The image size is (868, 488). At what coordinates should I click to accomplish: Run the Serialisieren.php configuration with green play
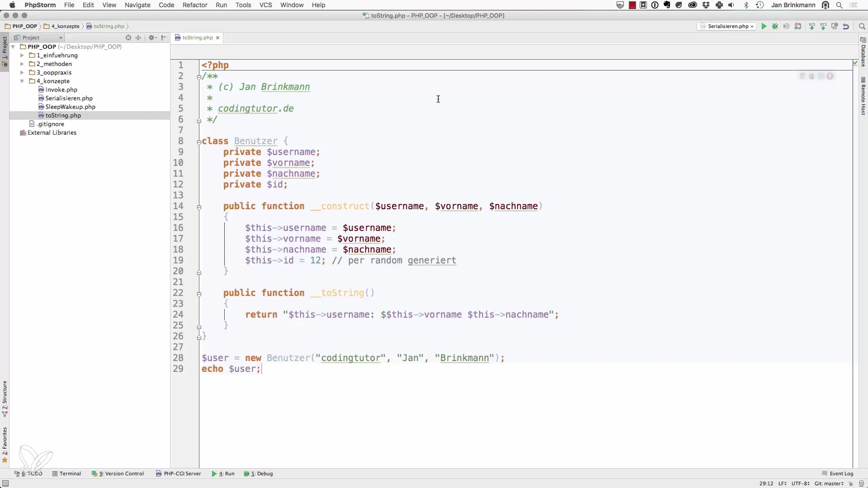click(x=764, y=26)
